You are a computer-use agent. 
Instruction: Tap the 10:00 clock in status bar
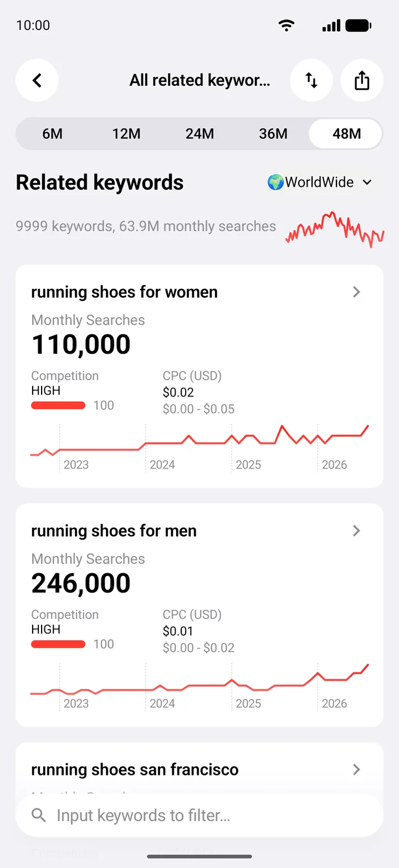(x=33, y=25)
